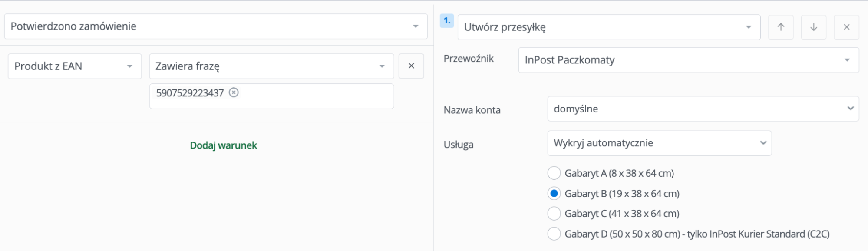The image size is (868, 251).
Task: Open the Zawiera frazę condition dropdown
Action: point(271,66)
